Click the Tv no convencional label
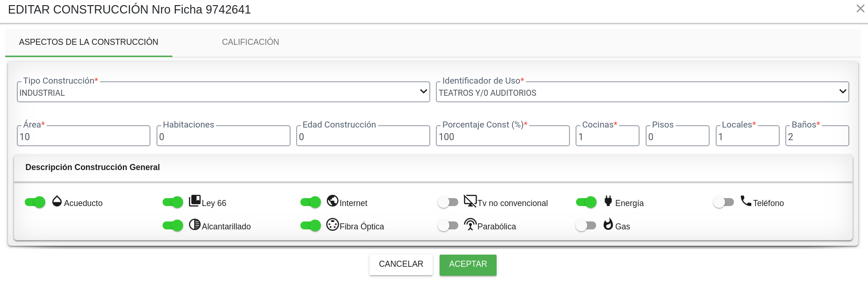Viewport: 868px width, 285px height. pyautogui.click(x=512, y=203)
